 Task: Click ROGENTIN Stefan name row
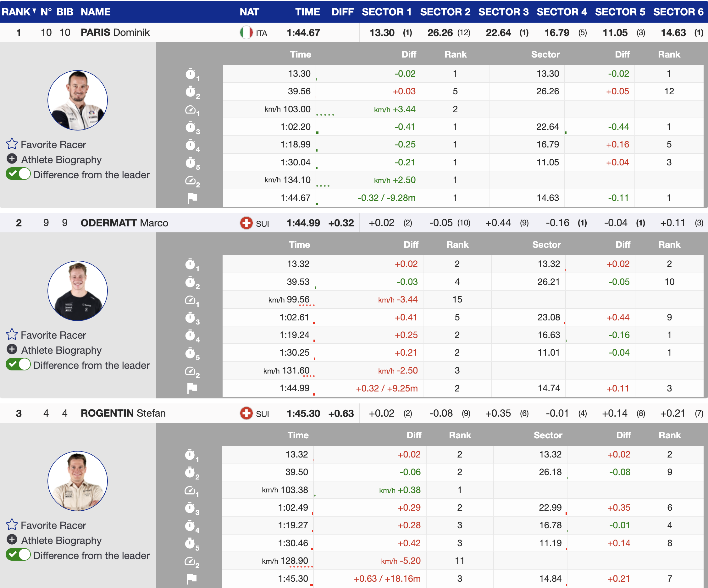click(x=123, y=413)
